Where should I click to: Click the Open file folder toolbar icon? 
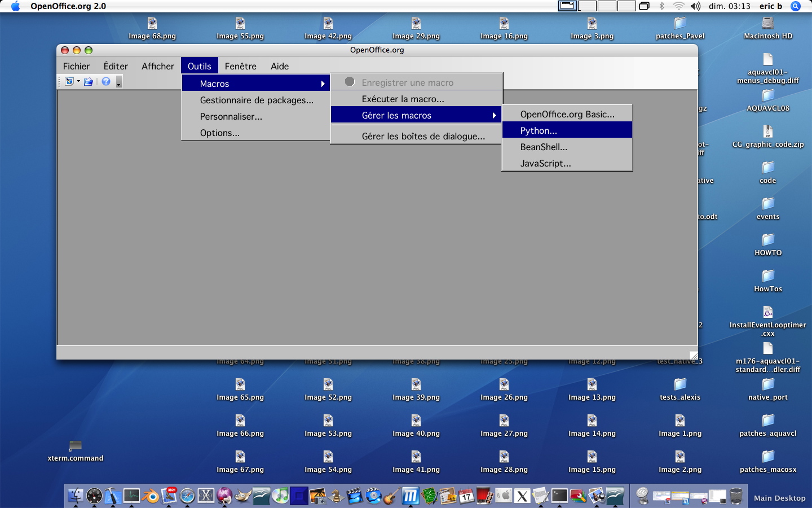(89, 82)
